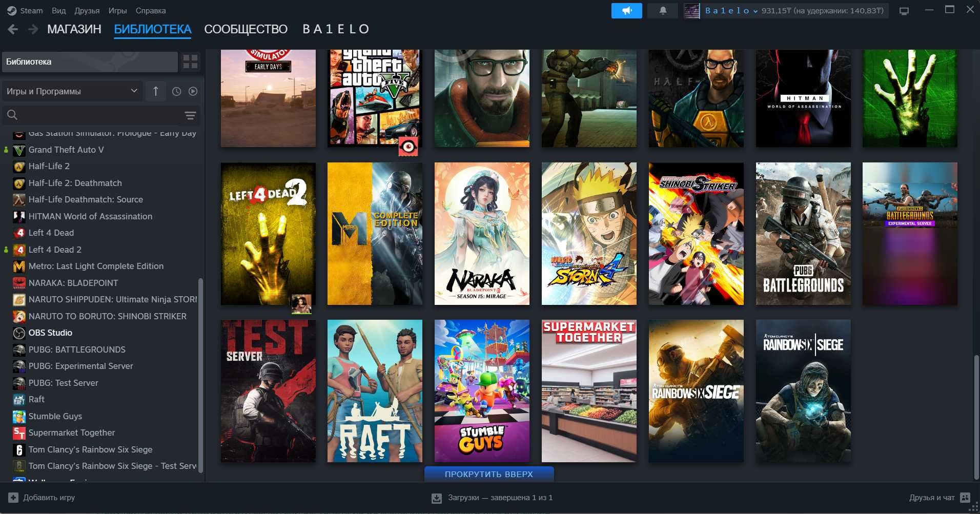
Task: Click the Raft list icon
Action: point(19,400)
